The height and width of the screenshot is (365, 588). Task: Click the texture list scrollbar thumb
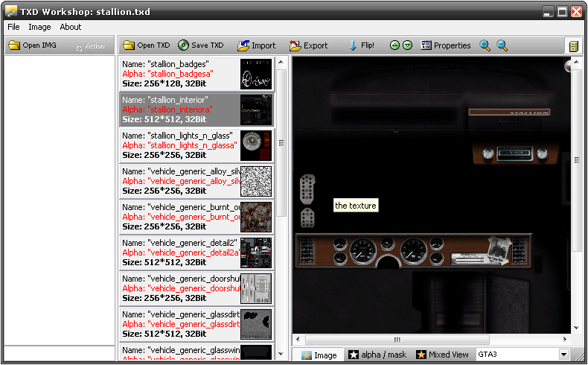[281, 143]
